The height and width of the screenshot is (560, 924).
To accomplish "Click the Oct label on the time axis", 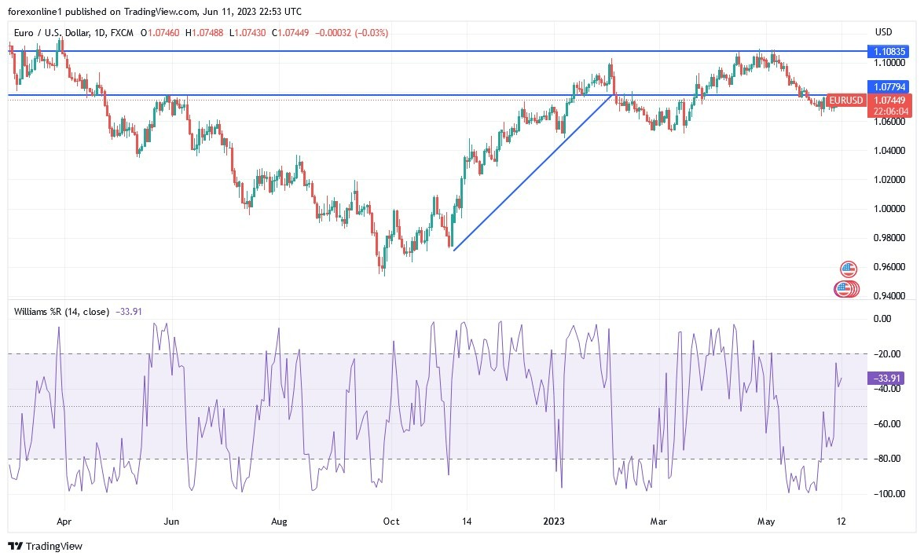I will tap(391, 521).
